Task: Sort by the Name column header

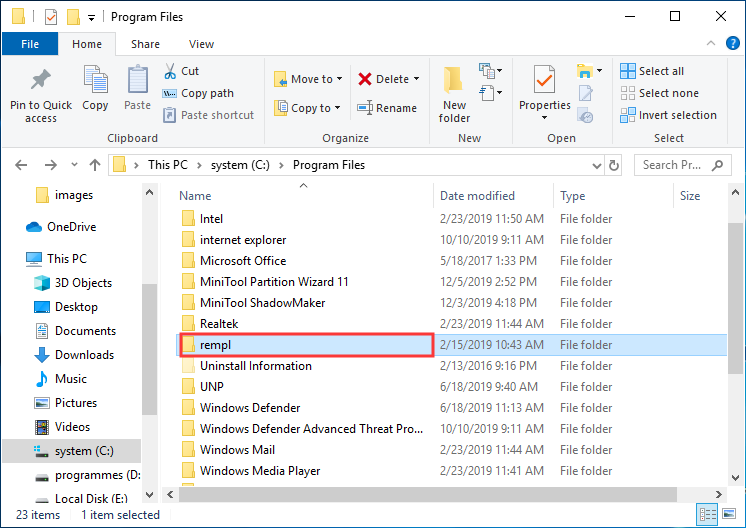Action: pyautogui.click(x=195, y=196)
